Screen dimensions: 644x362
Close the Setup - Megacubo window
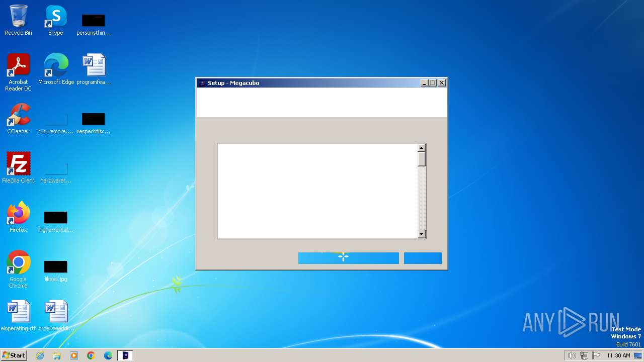442,83
